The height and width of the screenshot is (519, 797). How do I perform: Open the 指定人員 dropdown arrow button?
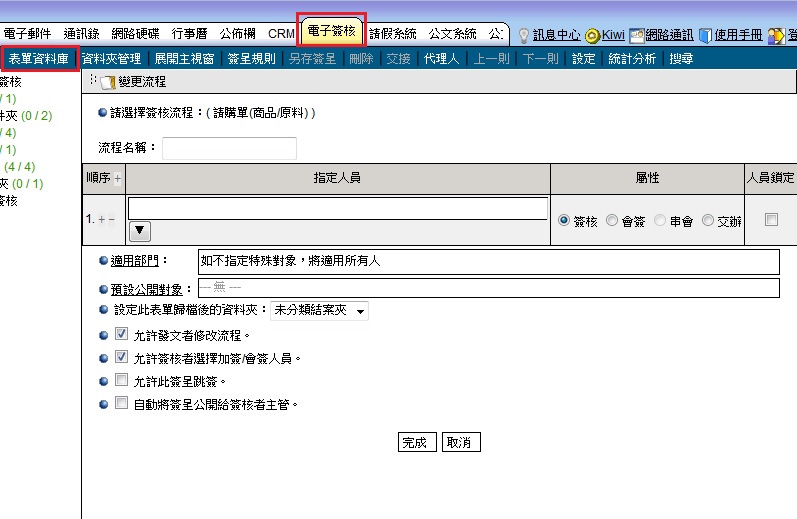click(140, 231)
